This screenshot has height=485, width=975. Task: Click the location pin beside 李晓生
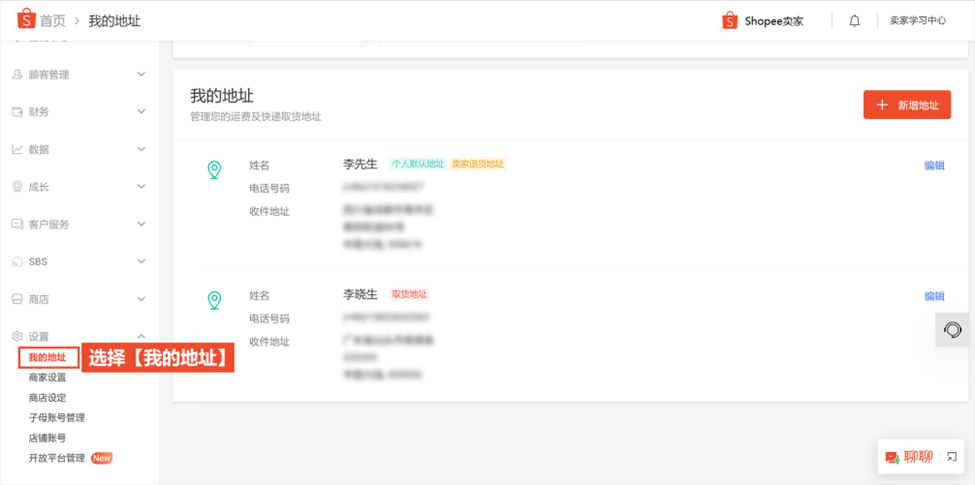pyautogui.click(x=214, y=300)
